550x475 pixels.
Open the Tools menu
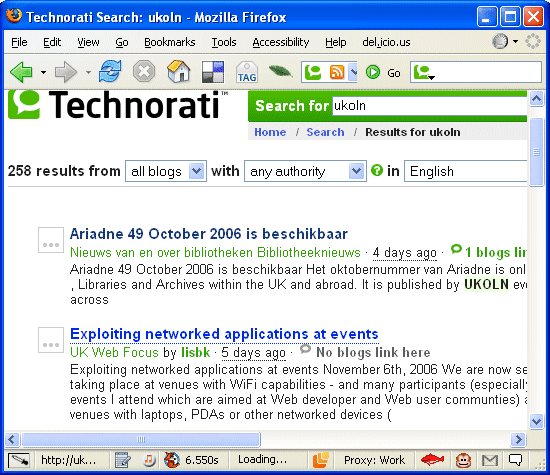pyautogui.click(x=224, y=42)
